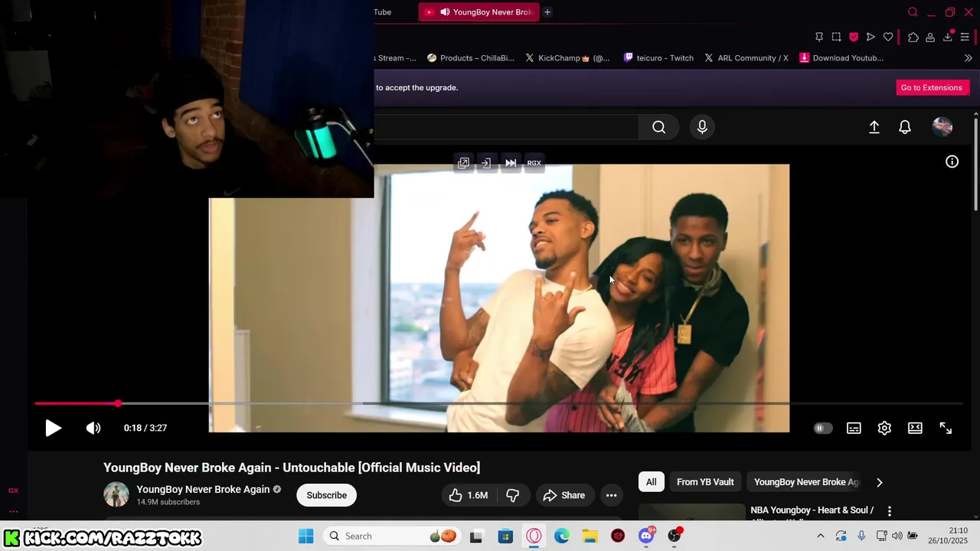Viewport: 980px width, 551px height.
Task: Open more actions three-dot menu under video
Action: point(611,495)
